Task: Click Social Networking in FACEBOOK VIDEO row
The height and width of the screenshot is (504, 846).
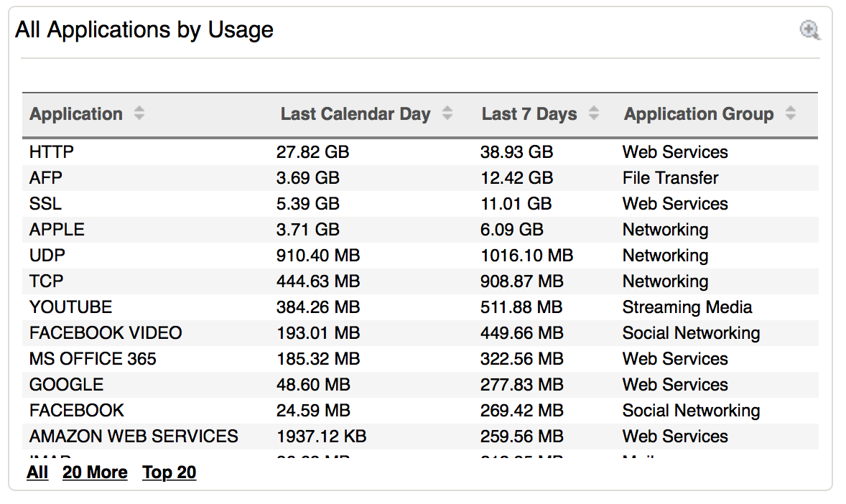Action: click(691, 333)
